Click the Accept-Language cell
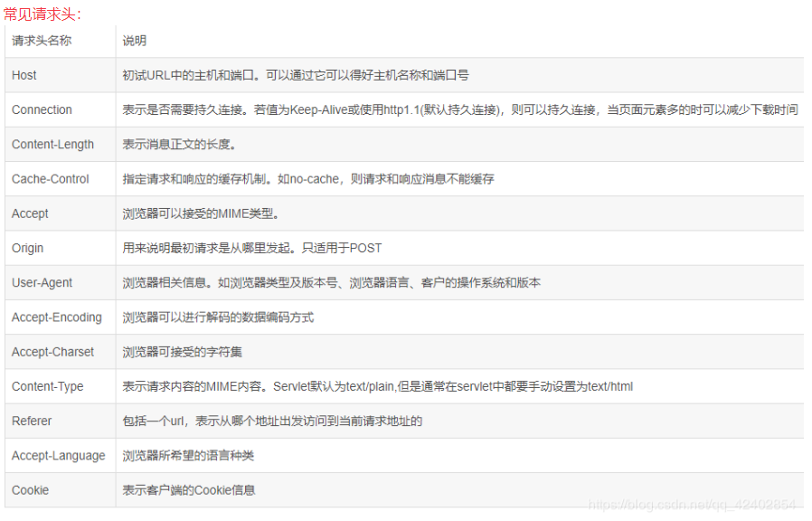 click(59, 456)
